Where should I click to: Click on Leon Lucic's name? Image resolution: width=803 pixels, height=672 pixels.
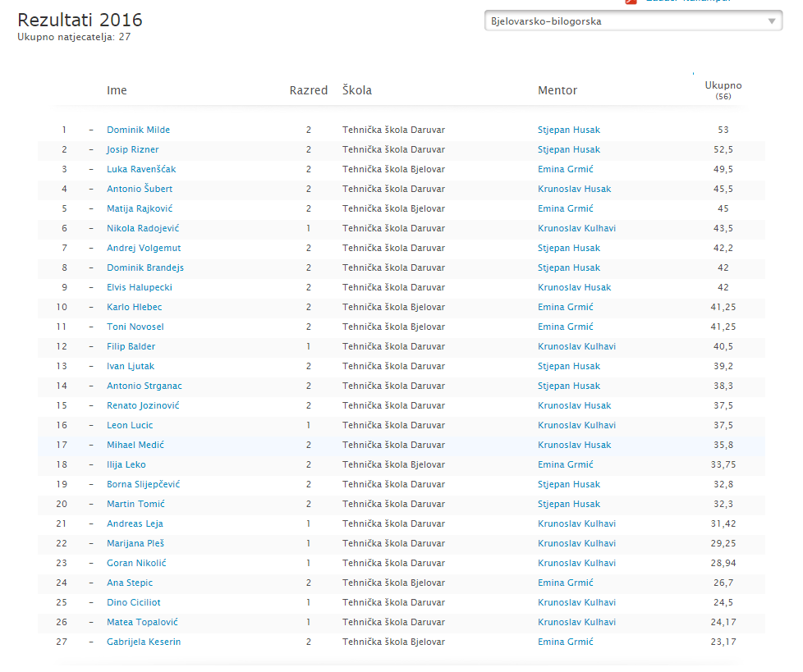pos(130,425)
